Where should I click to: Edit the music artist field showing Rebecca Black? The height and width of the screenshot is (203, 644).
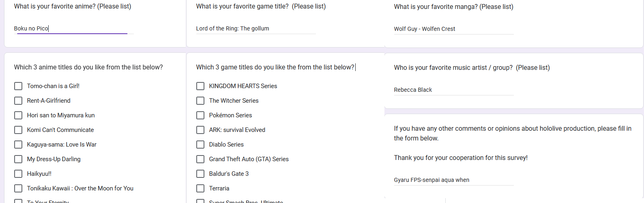pos(454,90)
